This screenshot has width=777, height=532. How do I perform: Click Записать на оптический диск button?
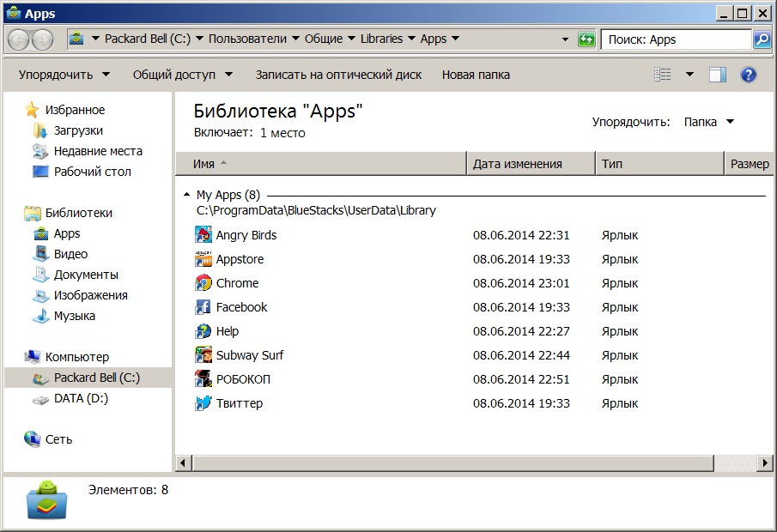click(338, 75)
